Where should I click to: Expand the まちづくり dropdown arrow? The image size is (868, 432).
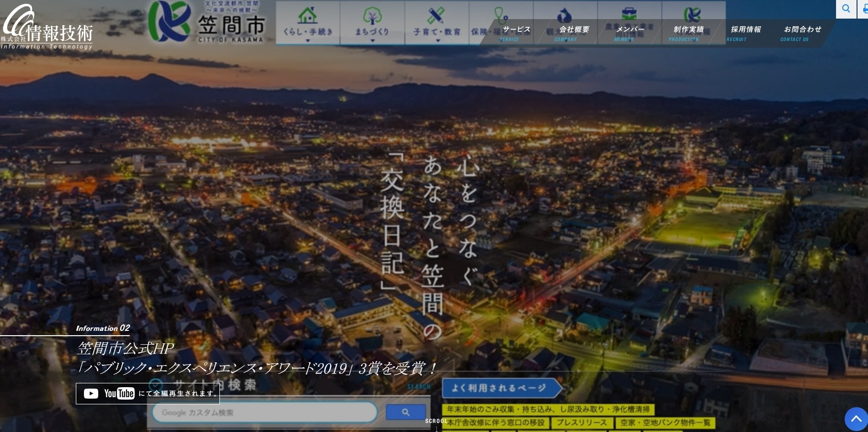tap(372, 41)
